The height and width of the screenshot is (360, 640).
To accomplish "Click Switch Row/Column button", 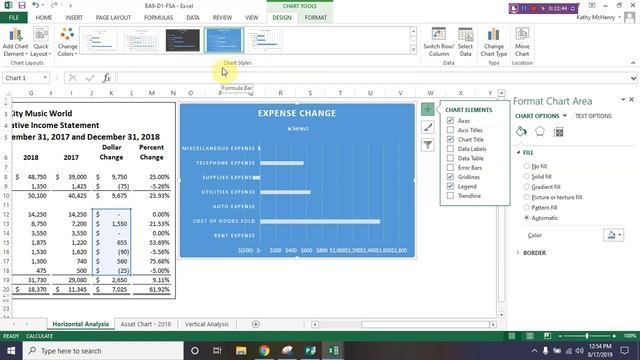I will tap(438, 42).
